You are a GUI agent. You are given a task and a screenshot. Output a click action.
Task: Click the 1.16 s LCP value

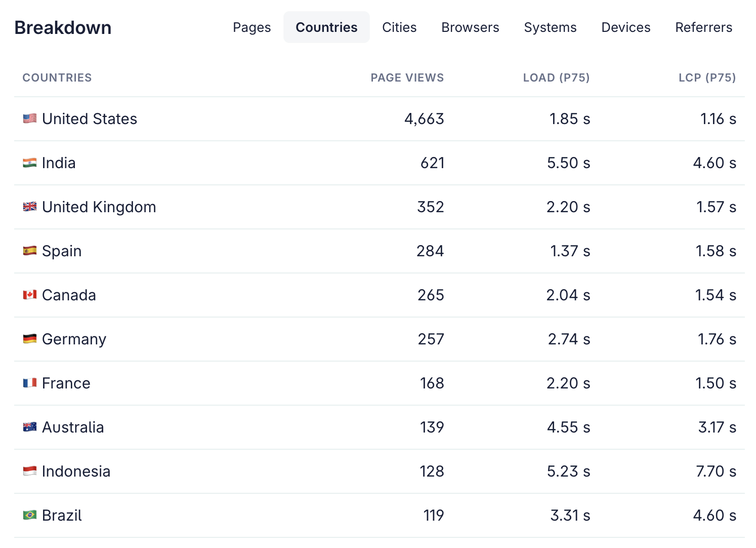[x=718, y=119]
